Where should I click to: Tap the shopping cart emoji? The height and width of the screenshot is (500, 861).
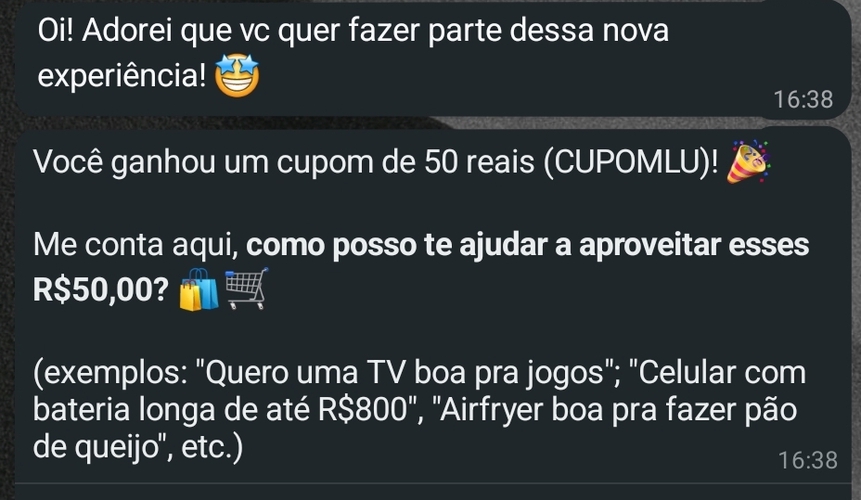246,289
